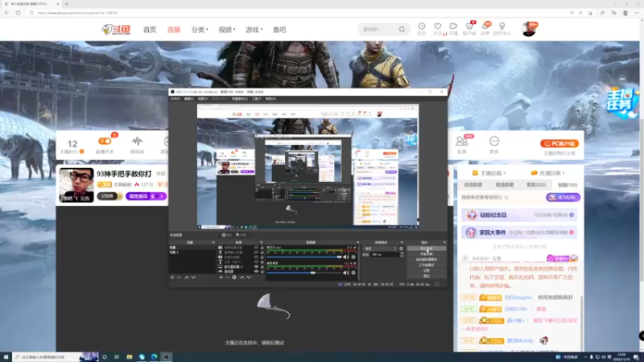The width and height of the screenshot is (644, 362).
Task: Add a source with the plus in OBS sources panel
Action: click(x=221, y=278)
